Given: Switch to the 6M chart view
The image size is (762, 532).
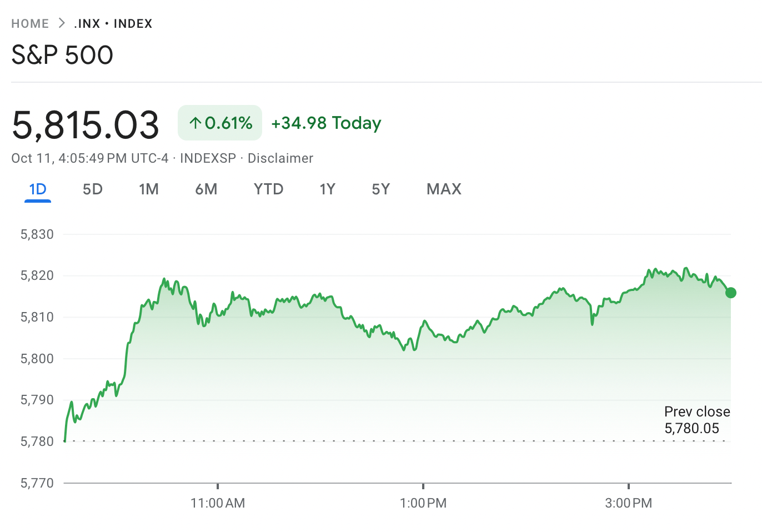Looking at the screenshot, I should click(x=206, y=189).
